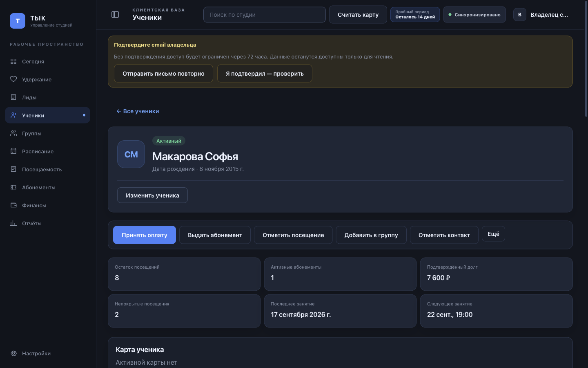588x368 pixels.
Task: Click the Подтверждённый долг 7 600 ₽ card
Action: [x=496, y=274]
